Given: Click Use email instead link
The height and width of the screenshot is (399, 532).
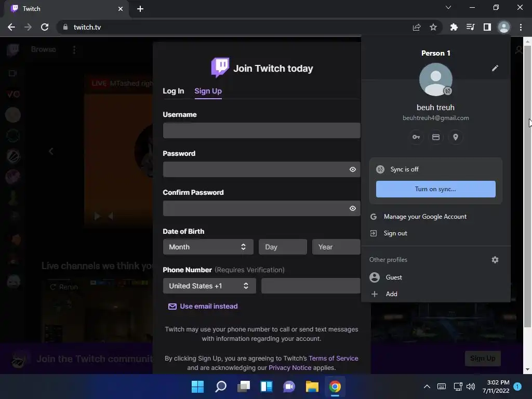Looking at the screenshot, I should coord(203,307).
